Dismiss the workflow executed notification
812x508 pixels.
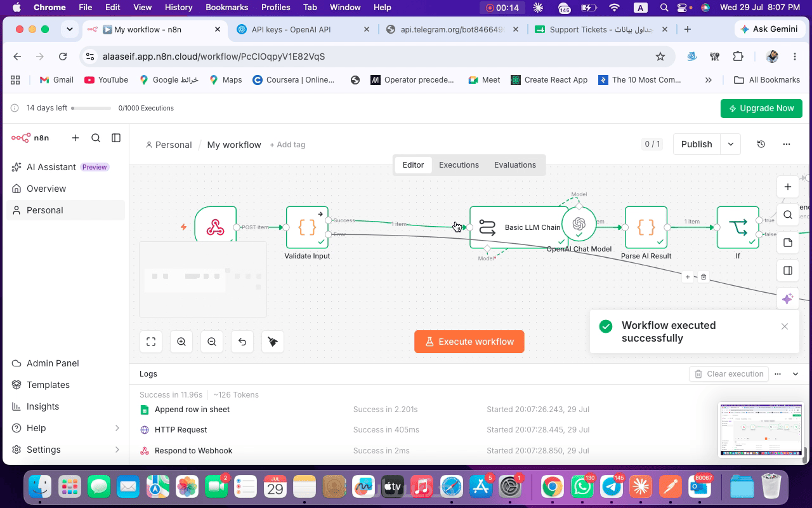(785, 326)
